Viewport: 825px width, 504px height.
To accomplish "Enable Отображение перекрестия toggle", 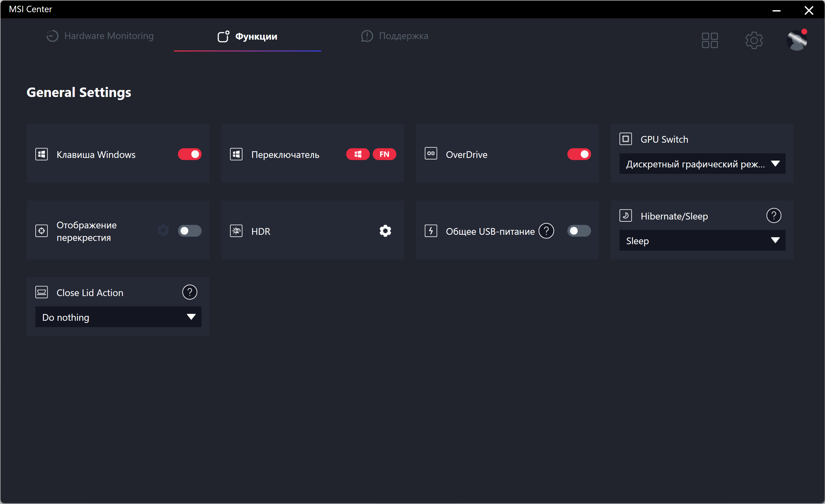I will (190, 231).
